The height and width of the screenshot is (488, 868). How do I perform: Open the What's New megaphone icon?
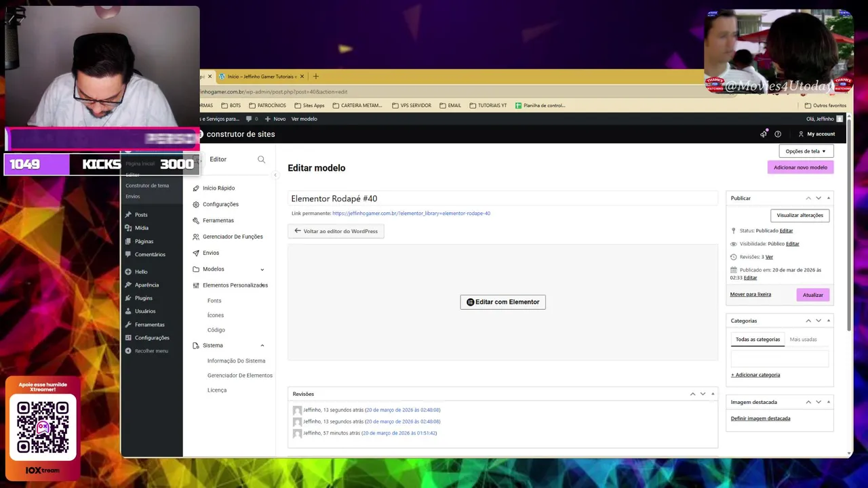[764, 134]
